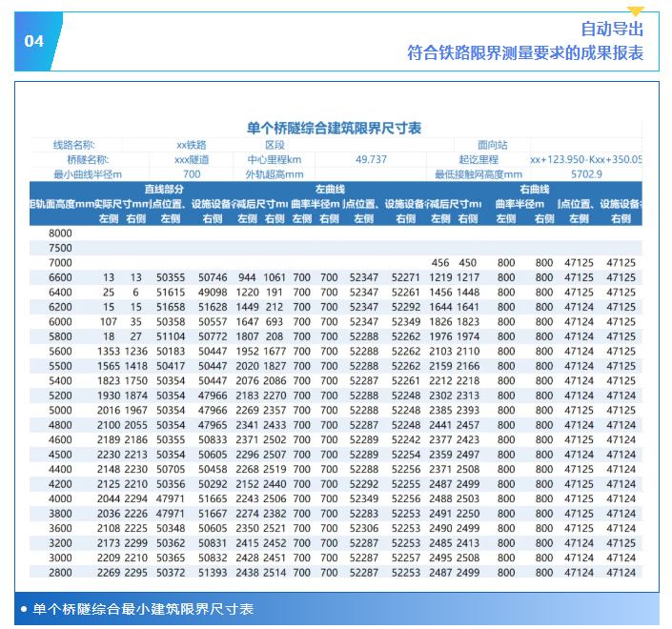Image resolution: width=672 pixels, height=629 pixels.
Task: Select cell 49098 in the 6400 row
Action: click(x=213, y=293)
